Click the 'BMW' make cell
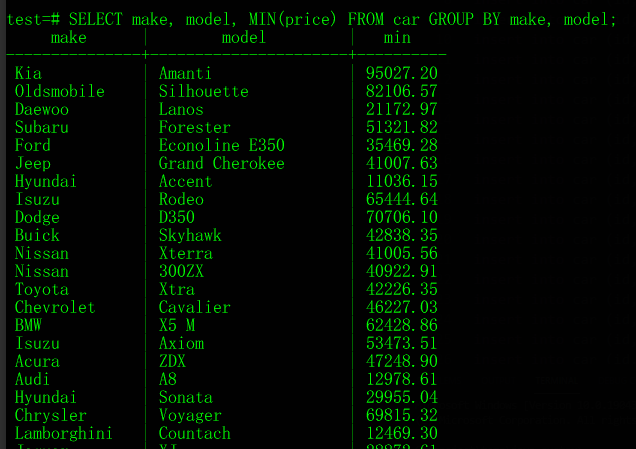The width and height of the screenshot is (636, 449). [28, 325]
